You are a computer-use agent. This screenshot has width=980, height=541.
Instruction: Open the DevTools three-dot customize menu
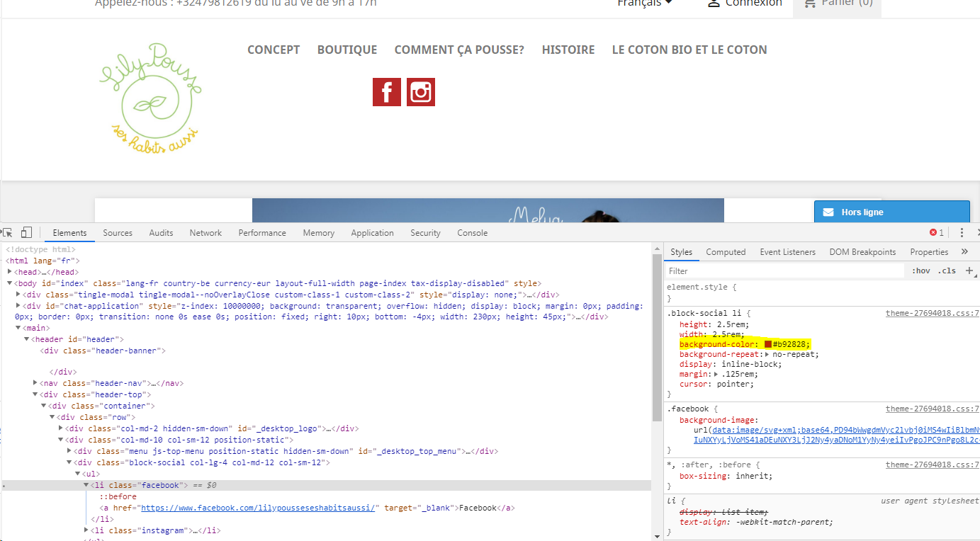point(962,232)
